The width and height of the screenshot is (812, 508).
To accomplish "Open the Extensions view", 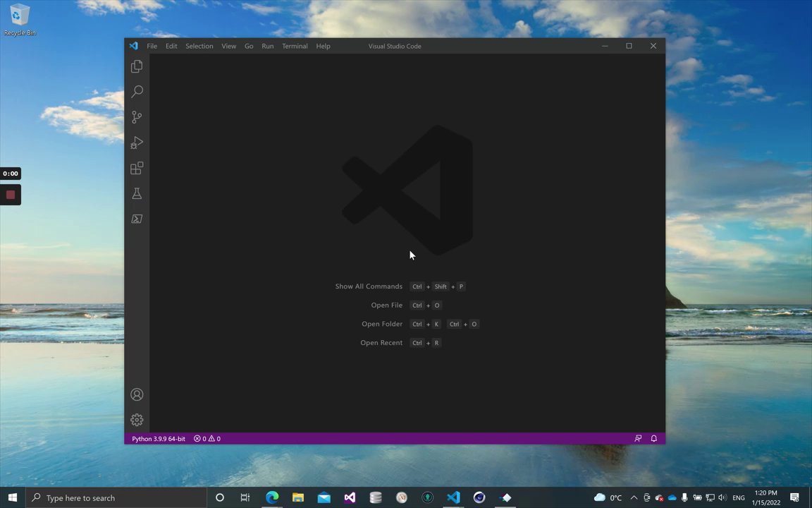I will 137,168.
